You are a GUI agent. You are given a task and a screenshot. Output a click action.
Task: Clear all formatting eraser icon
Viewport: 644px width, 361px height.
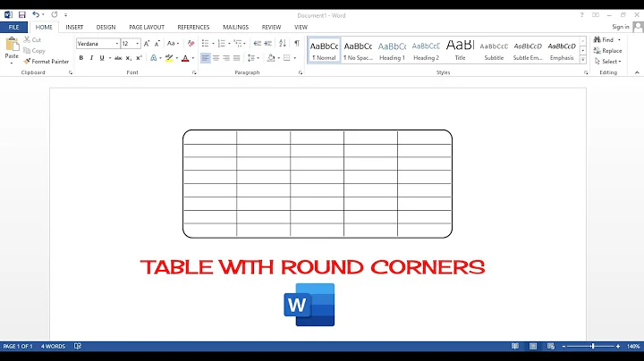pyautogui.click(x=191, y=43)
